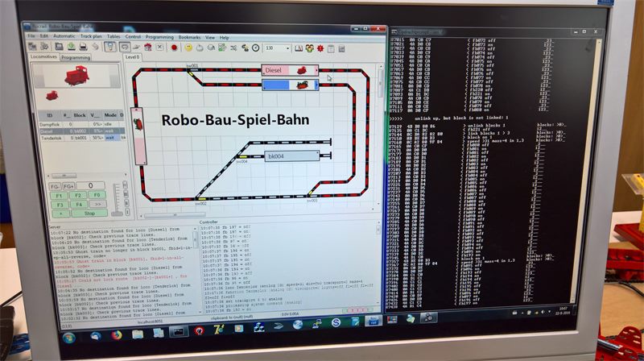
Task: Click the Mode column header
Action: 110,115
